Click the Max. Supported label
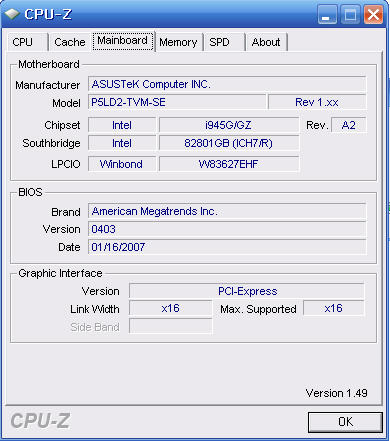The image size is (390, 441). coord(258,309)
